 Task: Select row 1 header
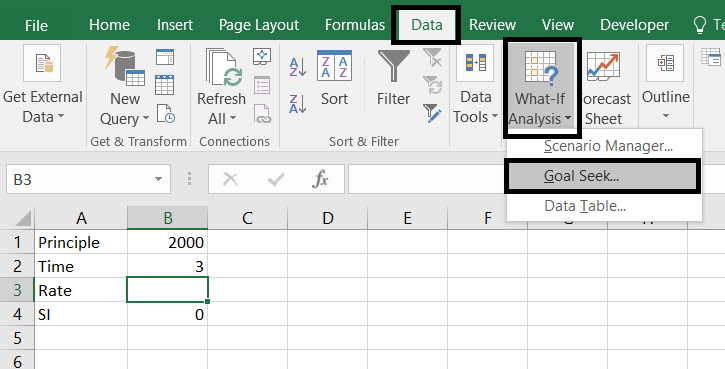pos(17,242)
